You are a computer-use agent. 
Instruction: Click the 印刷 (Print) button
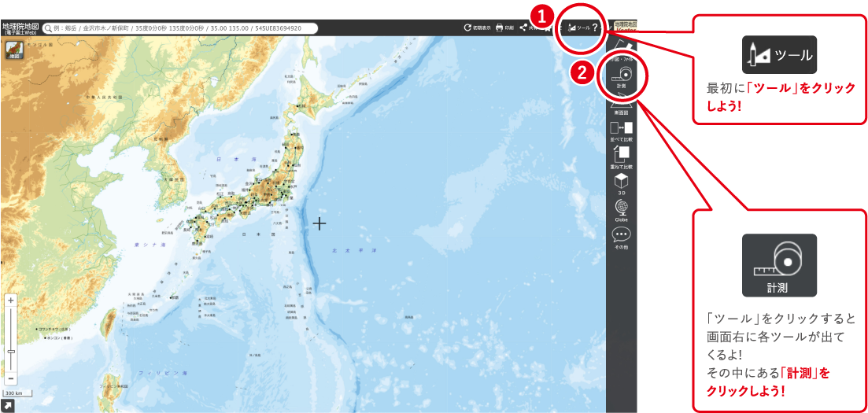coord(504,27)
